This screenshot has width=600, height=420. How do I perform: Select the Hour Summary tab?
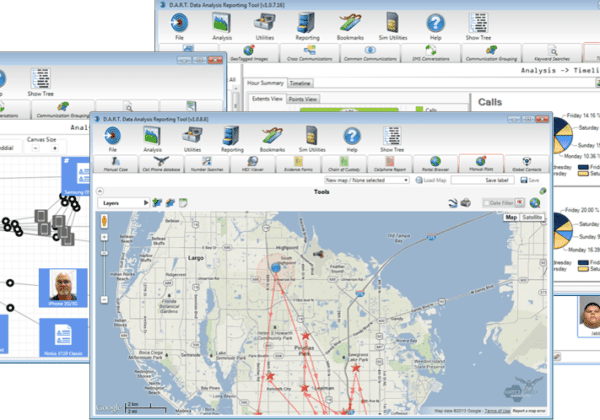(265, 83)
